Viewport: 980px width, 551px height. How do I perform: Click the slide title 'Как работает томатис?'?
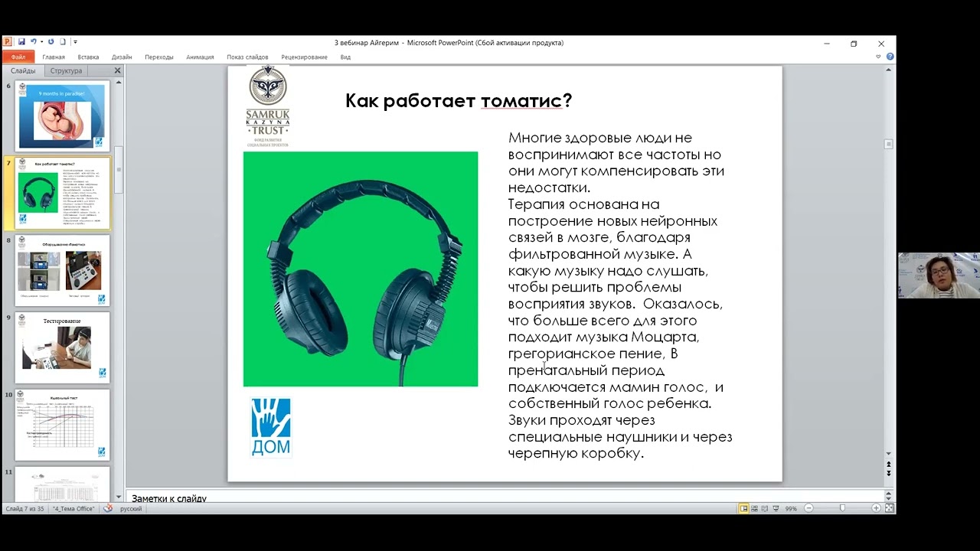[459, 100]
